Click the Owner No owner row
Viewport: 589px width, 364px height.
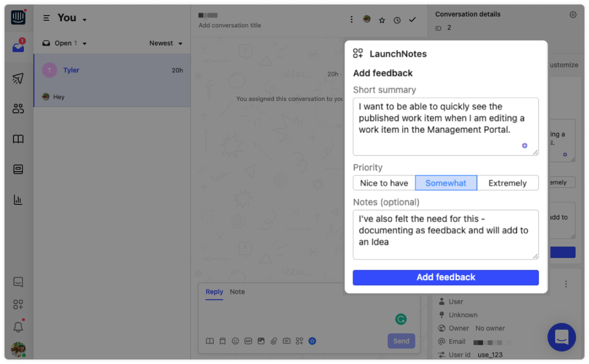tap(472, 328)
